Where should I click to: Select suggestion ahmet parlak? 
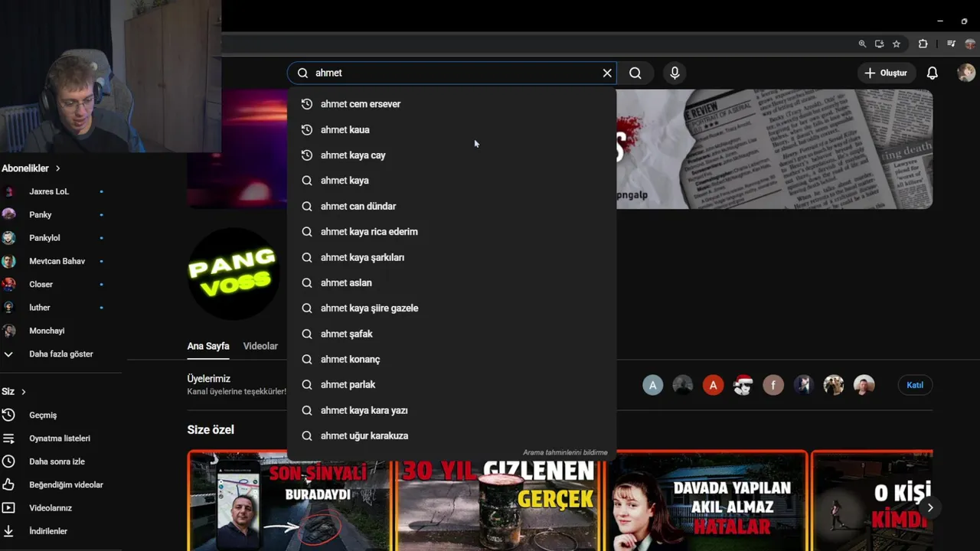pos(452,385)
